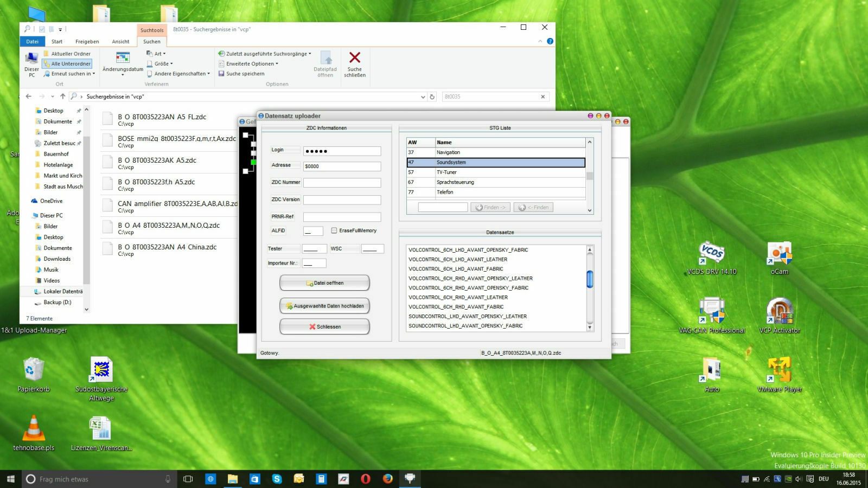Select Downloads in navigation pane
Screen dimensions: 868x488
[x=57, y=259]
